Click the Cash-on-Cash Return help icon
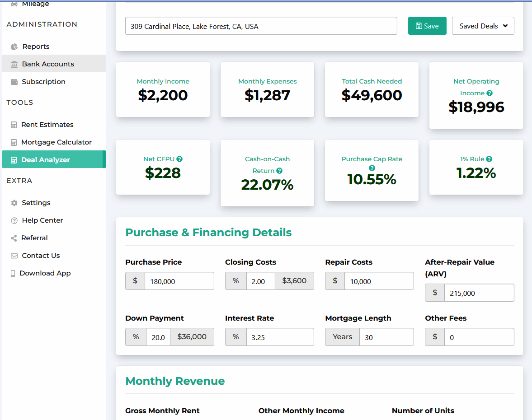Screen dimensions: 532x420 coord(279,171)
